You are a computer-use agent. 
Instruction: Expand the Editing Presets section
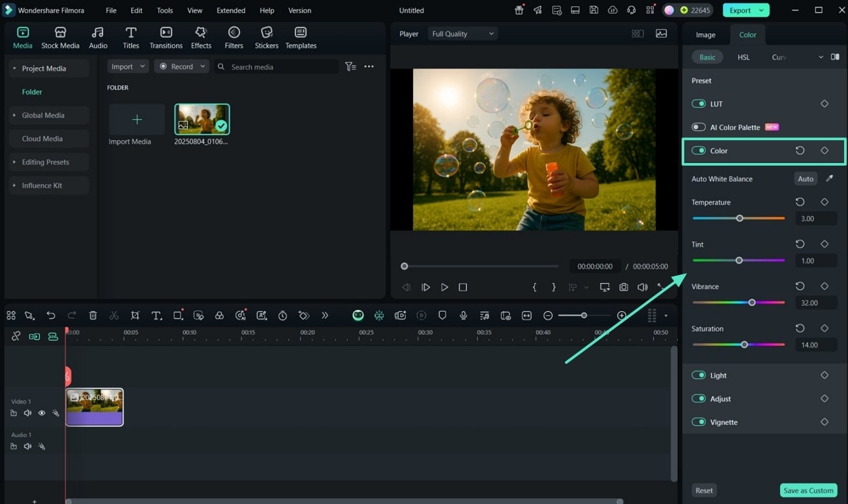14,162
